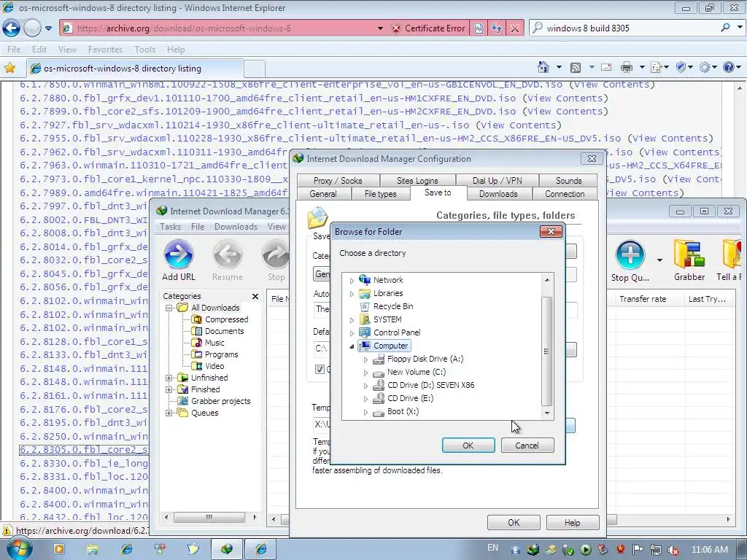Viewport: 747px width, 560px height.
Task: Expand the Network node in folder tree
Action: click(x=352, y=281)
